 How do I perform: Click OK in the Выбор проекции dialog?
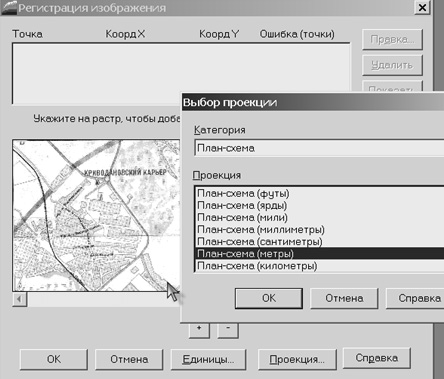point(269,298)
